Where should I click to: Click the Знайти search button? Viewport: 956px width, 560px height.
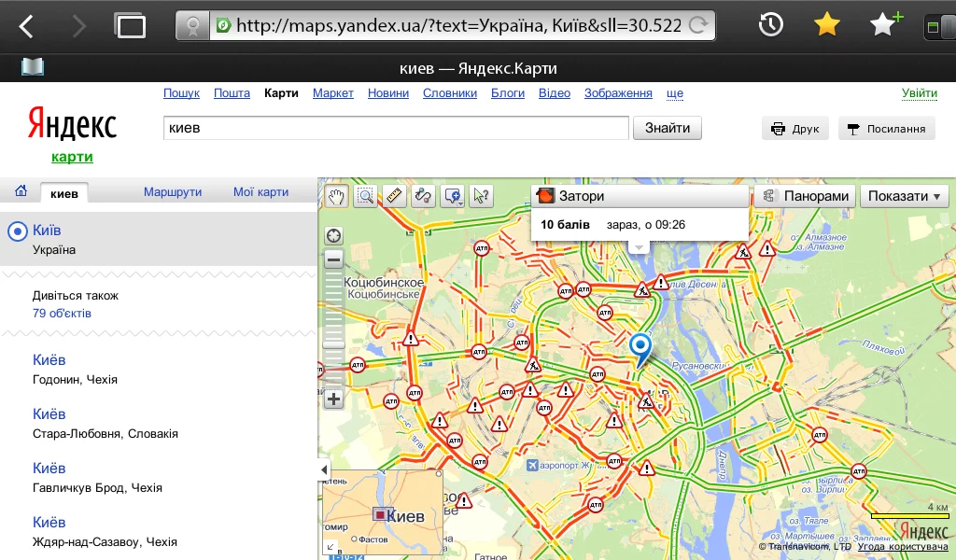(x=667, y=128)
